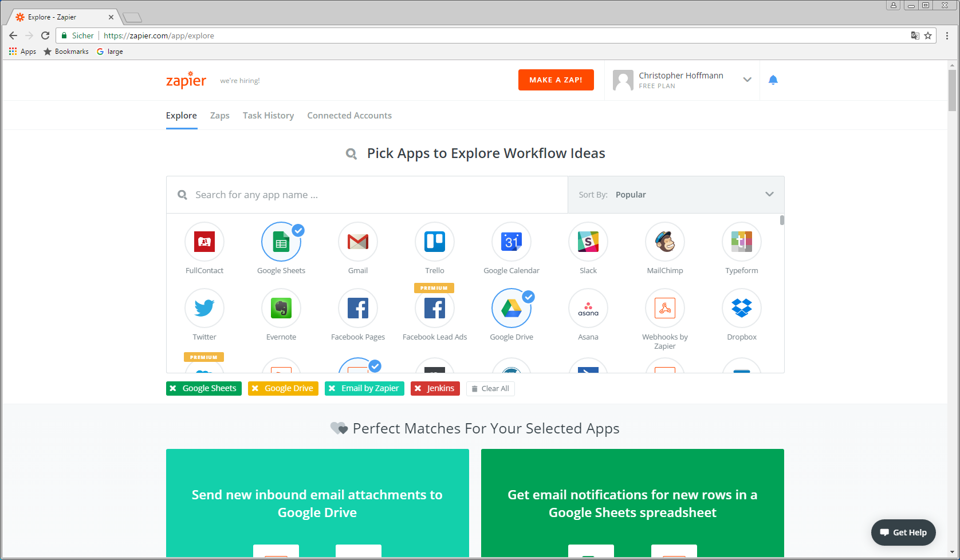Select the Gmail app icon
The image size is (960, 560).
click(358, 242)
